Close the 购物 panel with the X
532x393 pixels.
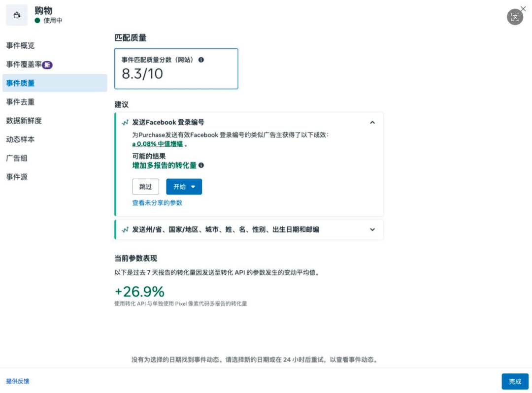[x=524, y=8]
